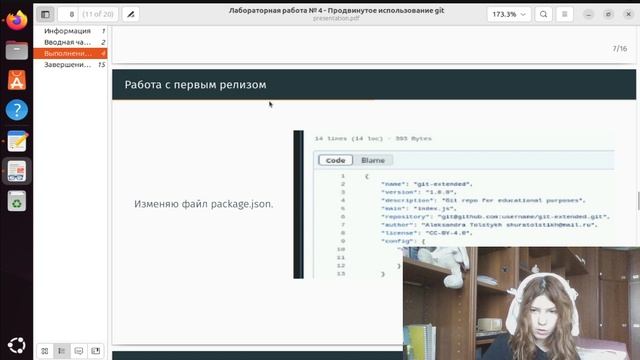Open Help from the dock

17,110
